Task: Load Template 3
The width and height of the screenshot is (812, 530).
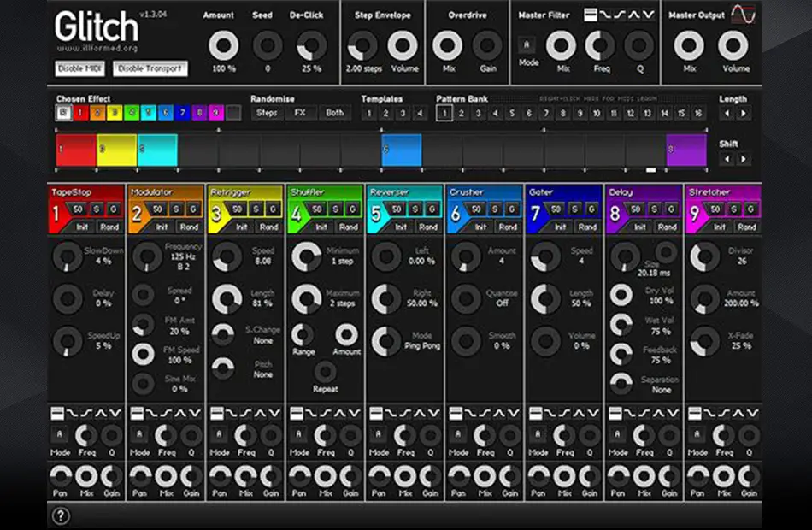Action: coord(403,113)
